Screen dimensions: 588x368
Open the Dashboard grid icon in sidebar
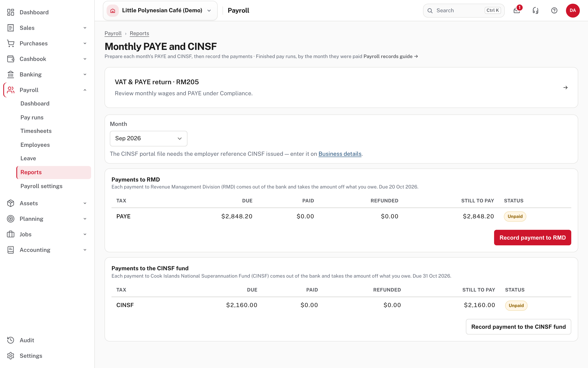10,12
